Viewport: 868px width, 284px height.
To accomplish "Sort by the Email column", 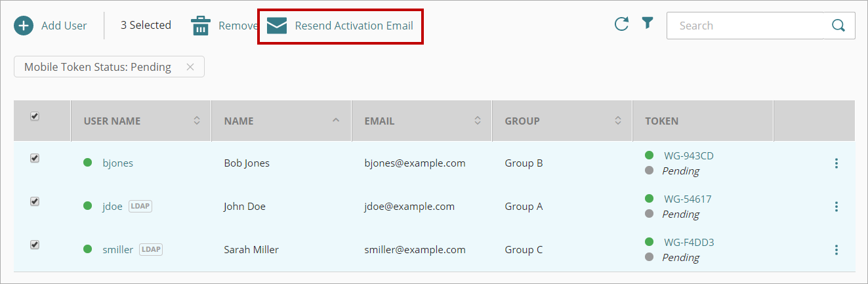I will (477, 121).
